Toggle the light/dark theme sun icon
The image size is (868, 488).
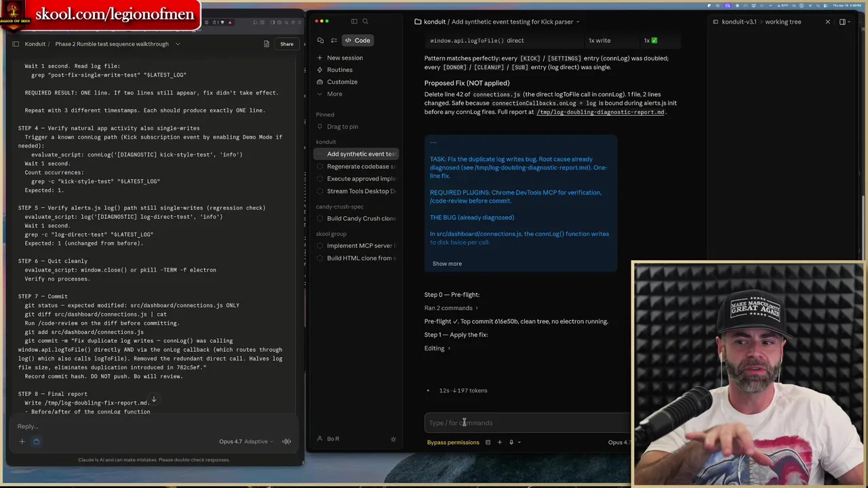click(393, 439)
